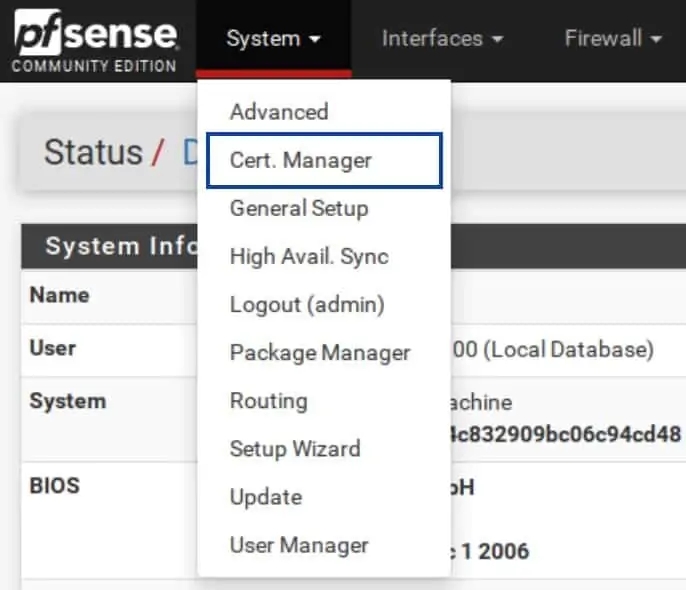This screenshot has width=686, height=590.
Task: Launch the Setup Wizard menu item
Action: point(294,449)
